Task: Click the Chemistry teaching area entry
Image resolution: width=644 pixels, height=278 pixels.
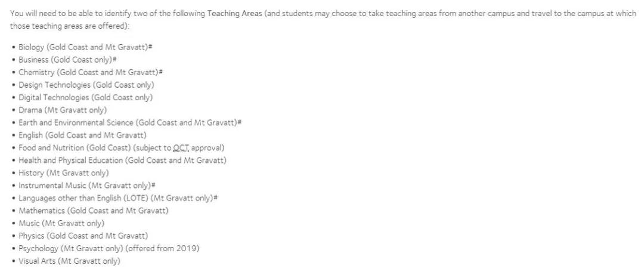Action: point(90,72)
